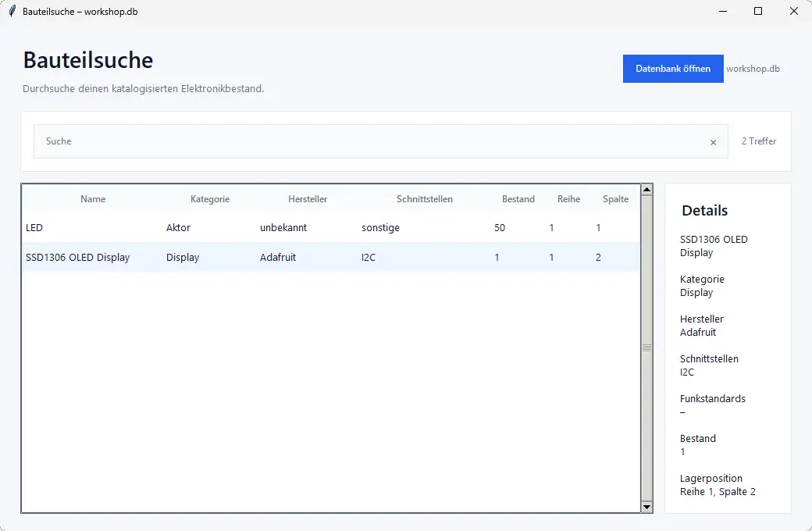Screen dimensions: 812x531
Task: Sort table by Spalte column header
Action: tap(615, 199)
